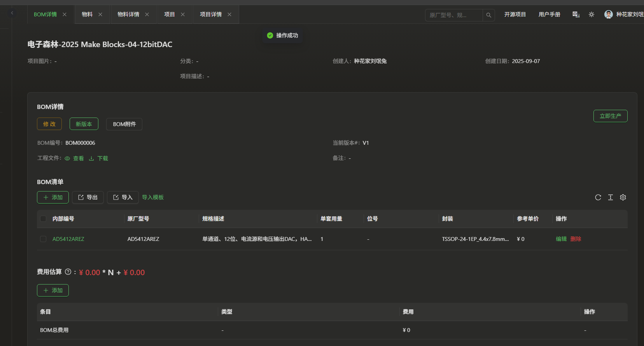Switch to the 物料详情 tab
This screenshot has height=346, width=644.
(128, 14)
